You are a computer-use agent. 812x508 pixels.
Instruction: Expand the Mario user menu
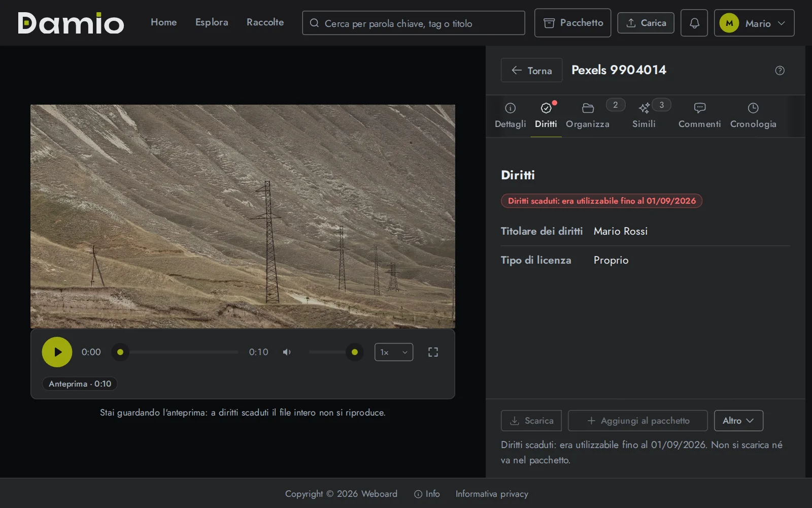[x=754, y=23]
